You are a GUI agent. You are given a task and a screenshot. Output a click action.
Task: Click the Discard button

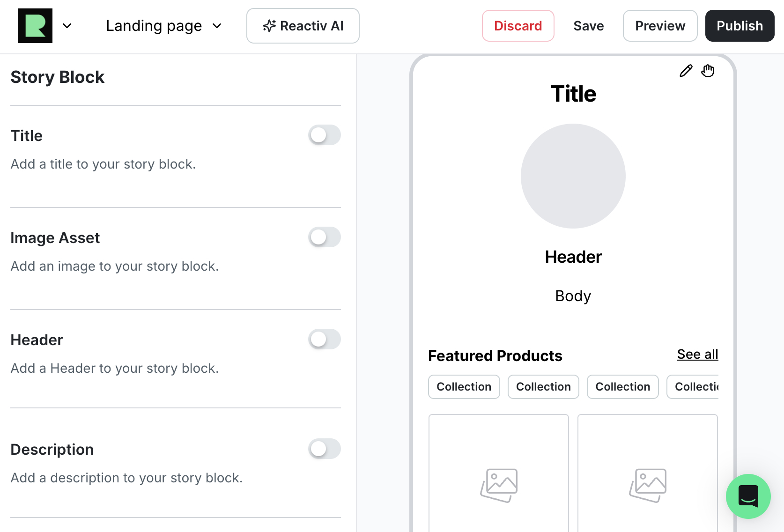[518, 26]
